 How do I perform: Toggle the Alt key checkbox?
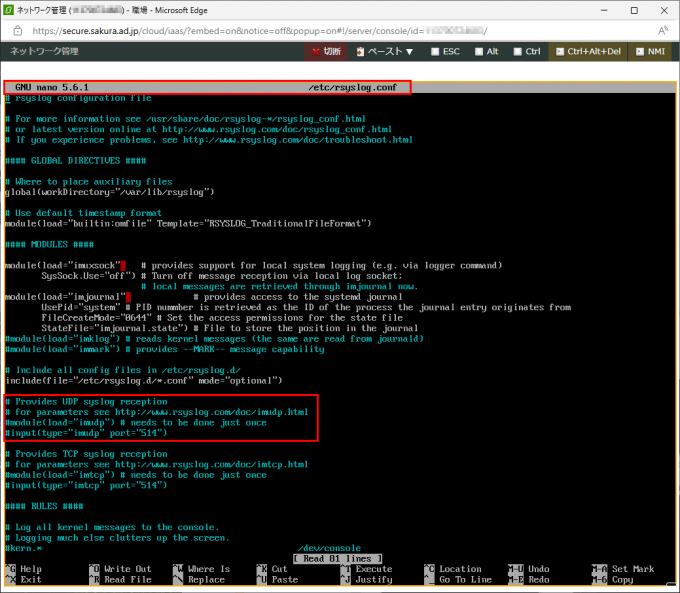(485, 51)
